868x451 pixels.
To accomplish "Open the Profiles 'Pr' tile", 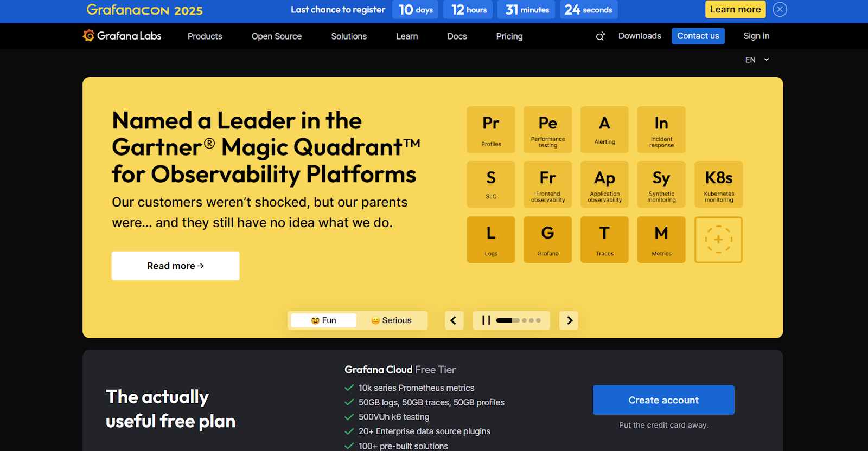I will click(x=491, y=130).
